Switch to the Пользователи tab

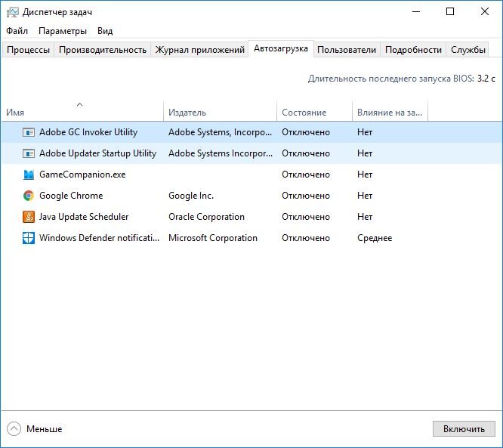347,50
